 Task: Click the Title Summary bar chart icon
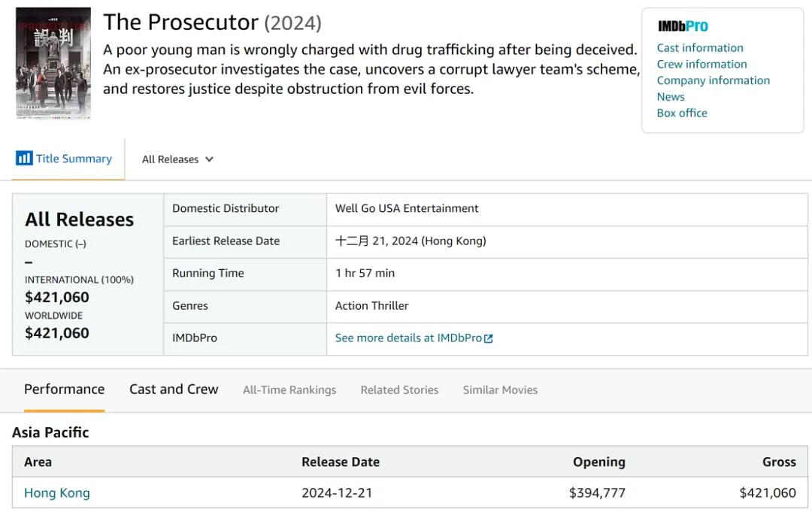click(24, 159)
